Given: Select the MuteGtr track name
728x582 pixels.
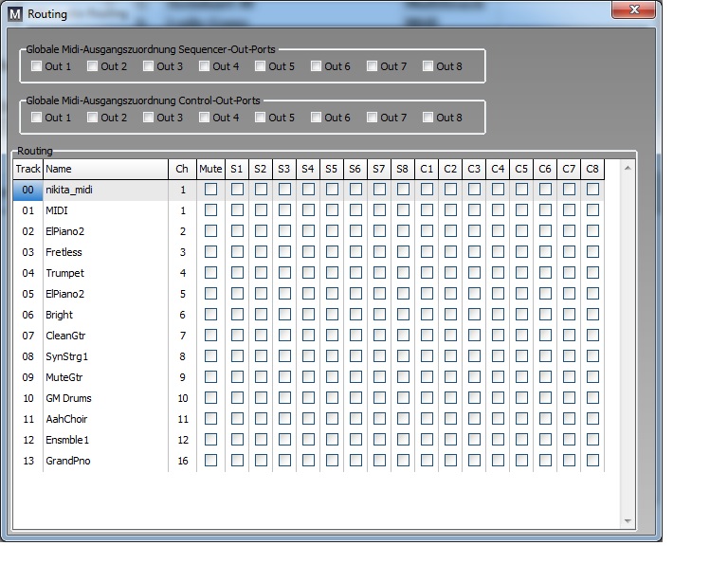Looking at the screenshot, I should coord(64,377).
